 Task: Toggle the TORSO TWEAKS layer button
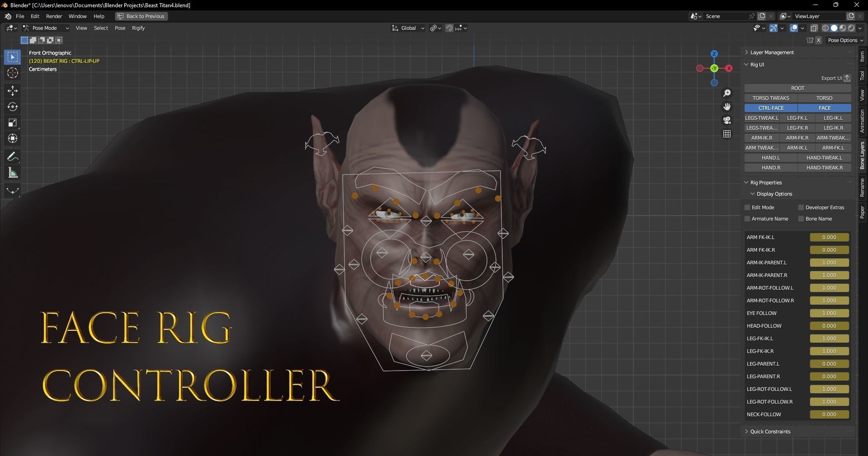point(771,98)
